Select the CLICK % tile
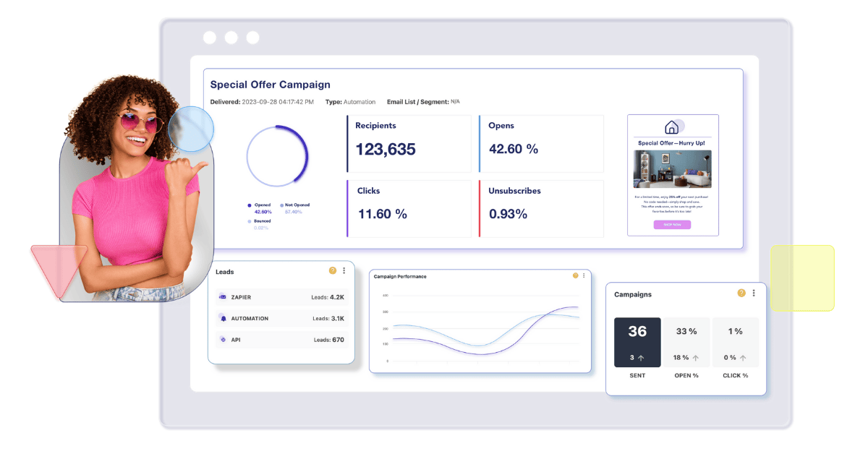This screenshot has height=454, width=868. [x=736, y=342]
